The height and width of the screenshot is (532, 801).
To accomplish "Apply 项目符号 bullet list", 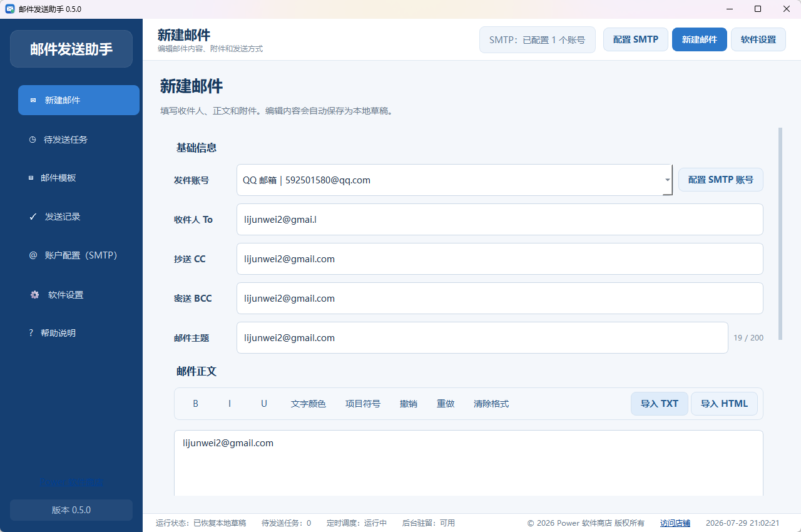I will [363, 404].
